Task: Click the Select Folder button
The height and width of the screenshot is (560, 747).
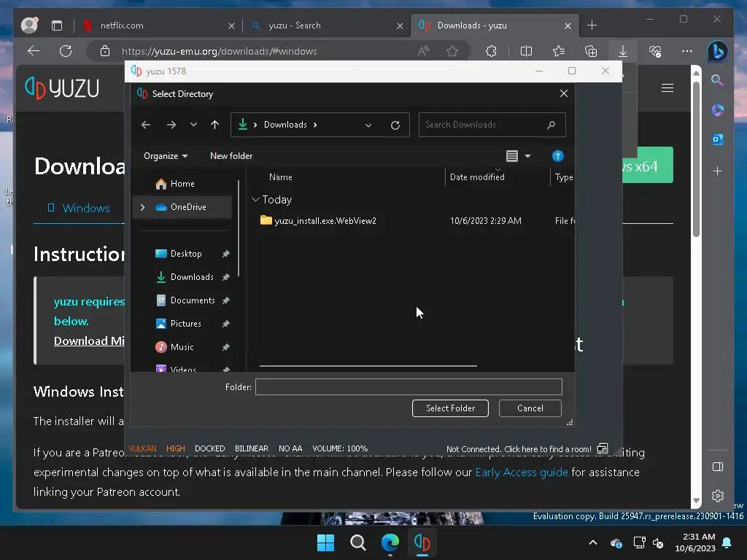Action: click(x=450, y=408)
